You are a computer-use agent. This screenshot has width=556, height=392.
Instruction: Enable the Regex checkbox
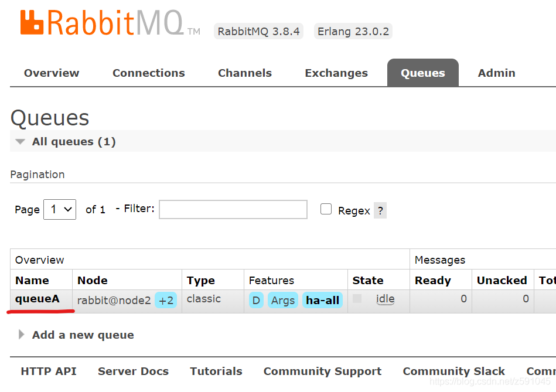click(x=326, y=209)
